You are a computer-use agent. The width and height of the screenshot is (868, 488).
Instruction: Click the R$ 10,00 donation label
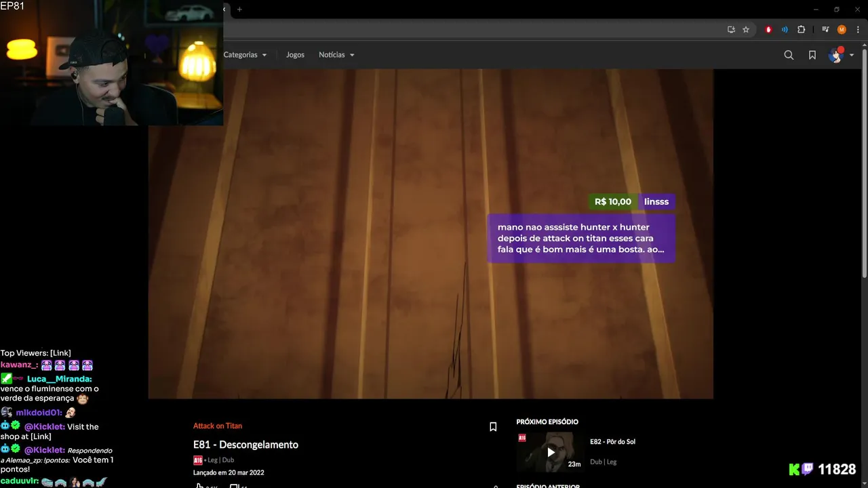[x=613, y=202]
